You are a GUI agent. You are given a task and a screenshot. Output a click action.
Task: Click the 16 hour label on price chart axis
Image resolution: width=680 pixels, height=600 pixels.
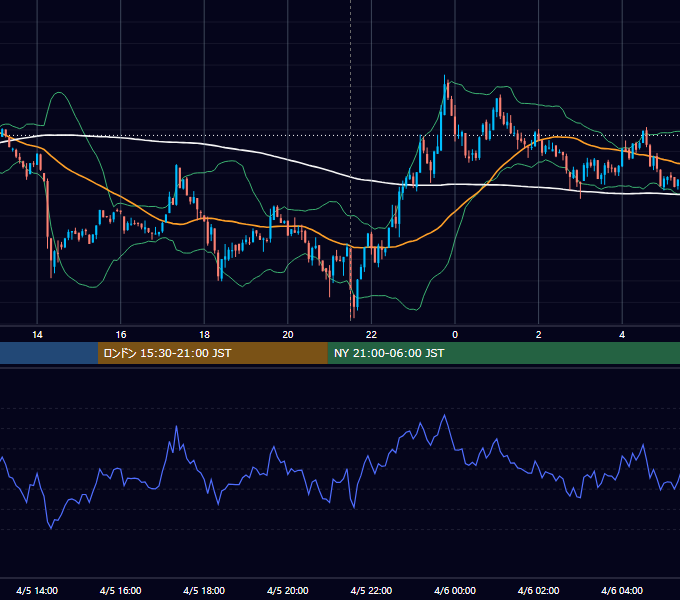point(121,335)
